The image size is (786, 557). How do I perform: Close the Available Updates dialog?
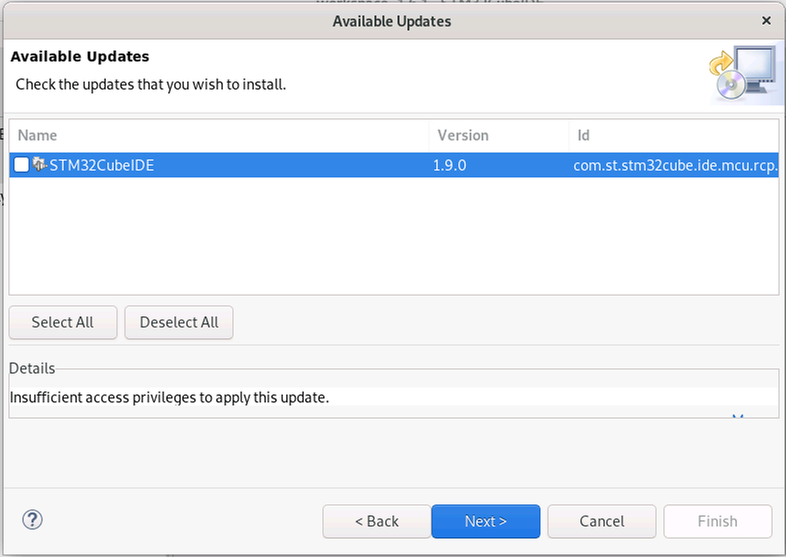coord(766,21)
